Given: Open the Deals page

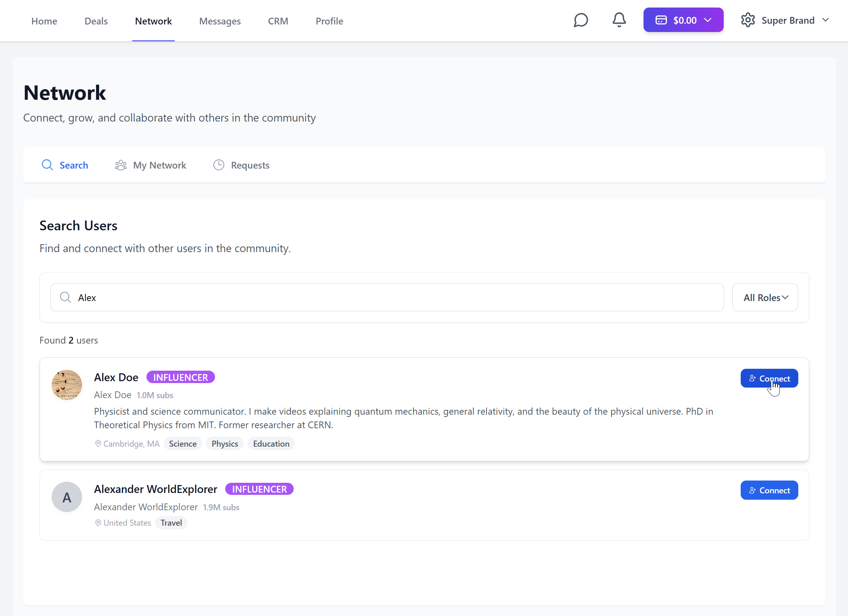Looking at the screenshot, I should pos(96,21).
